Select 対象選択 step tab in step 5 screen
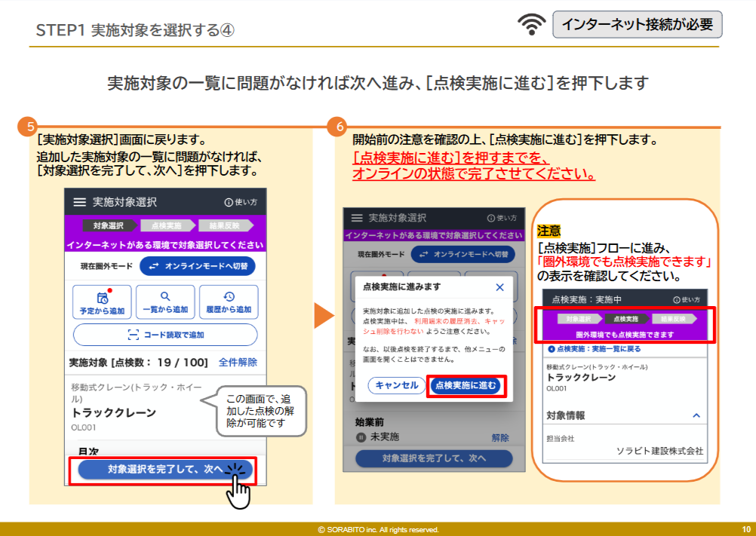 point(108,225)
